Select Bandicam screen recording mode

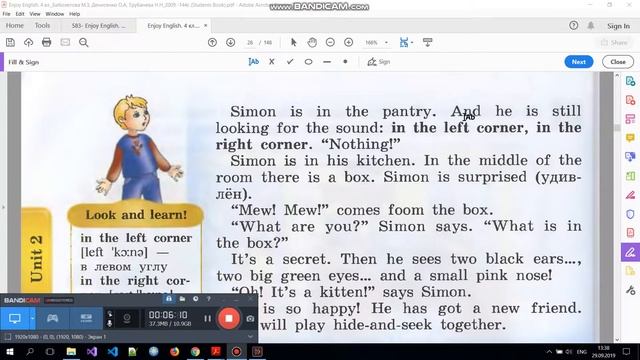[15, 318]
